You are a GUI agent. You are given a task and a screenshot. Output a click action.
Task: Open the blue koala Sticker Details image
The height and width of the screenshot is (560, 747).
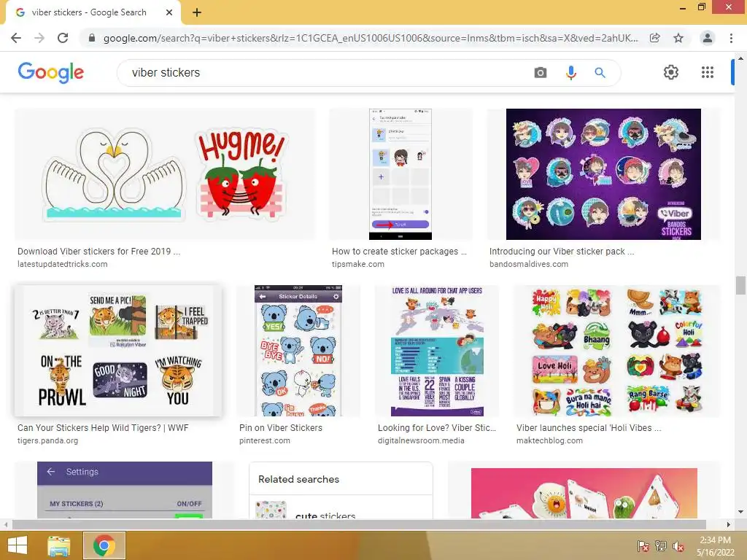coord(298,351)
